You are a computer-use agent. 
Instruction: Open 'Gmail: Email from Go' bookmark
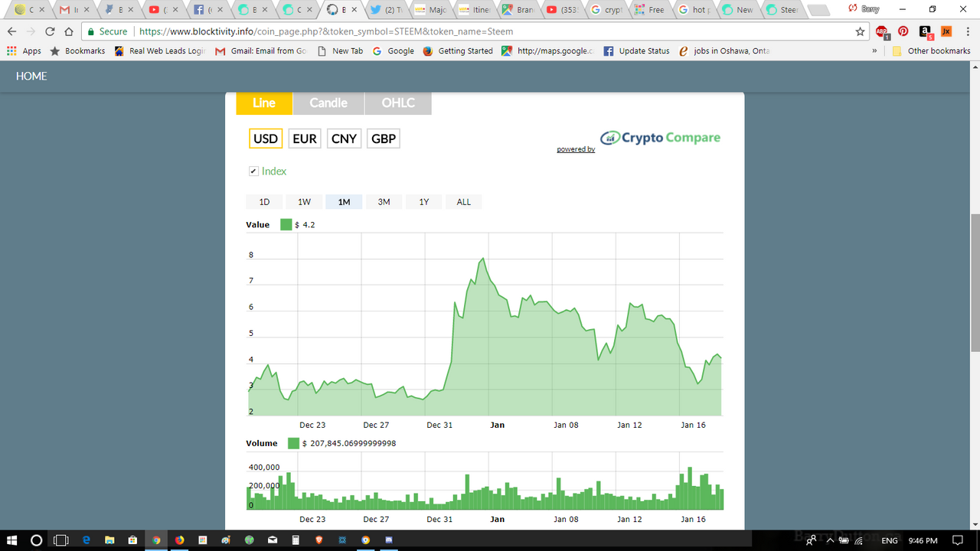point(260,51)
